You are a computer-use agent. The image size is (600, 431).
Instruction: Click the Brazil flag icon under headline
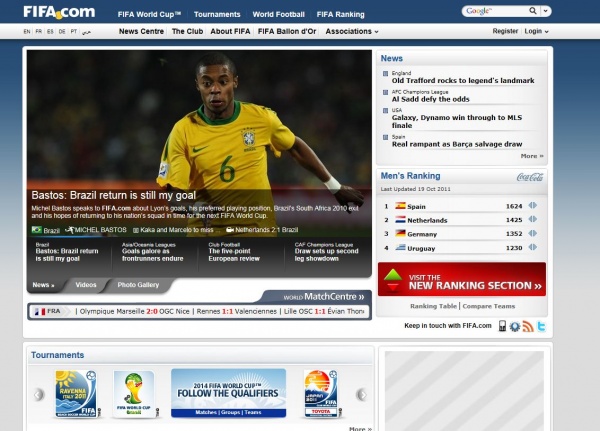click(37, 230)
